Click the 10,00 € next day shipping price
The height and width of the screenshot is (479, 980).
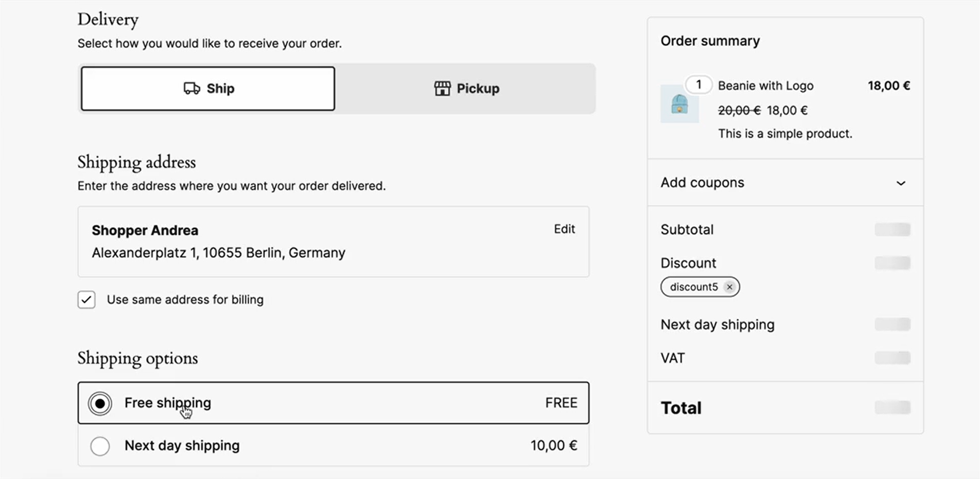tap(553, 446)
